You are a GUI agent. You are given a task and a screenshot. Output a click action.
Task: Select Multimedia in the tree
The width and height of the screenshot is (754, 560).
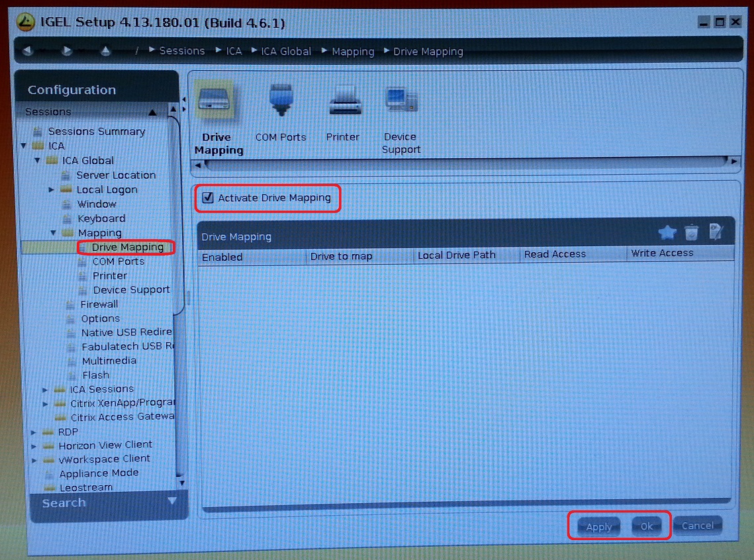tap(109, 361)
